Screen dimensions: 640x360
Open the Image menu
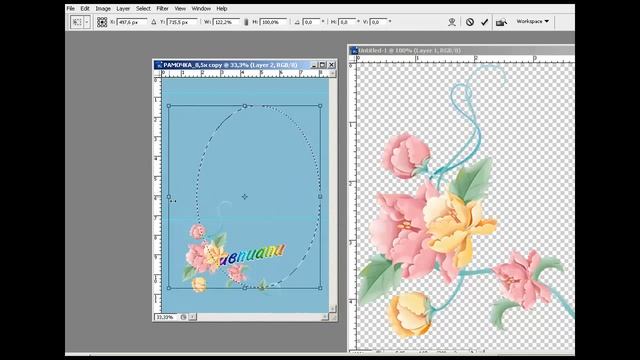103,8
